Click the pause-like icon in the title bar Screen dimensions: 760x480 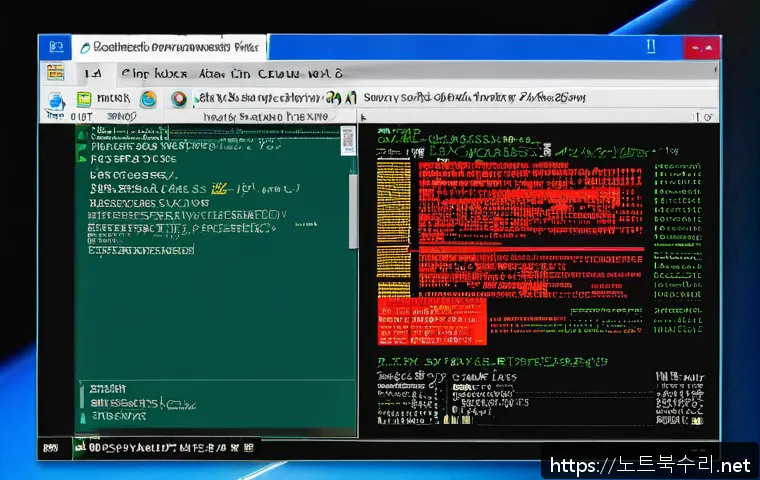(650, 46)
